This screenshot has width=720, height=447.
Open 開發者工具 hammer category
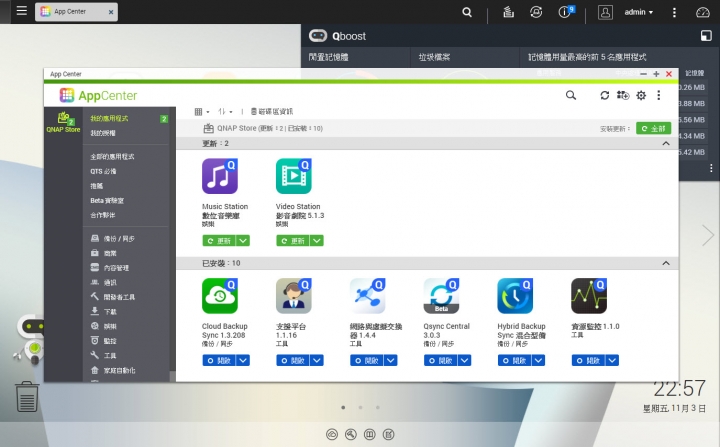point(112,297)
